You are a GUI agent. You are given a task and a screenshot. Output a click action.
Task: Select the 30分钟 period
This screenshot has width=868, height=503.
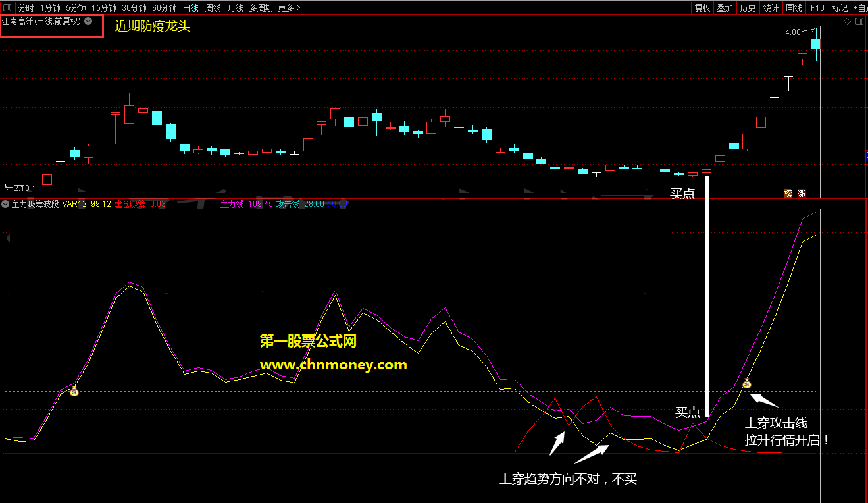point(134,8)
